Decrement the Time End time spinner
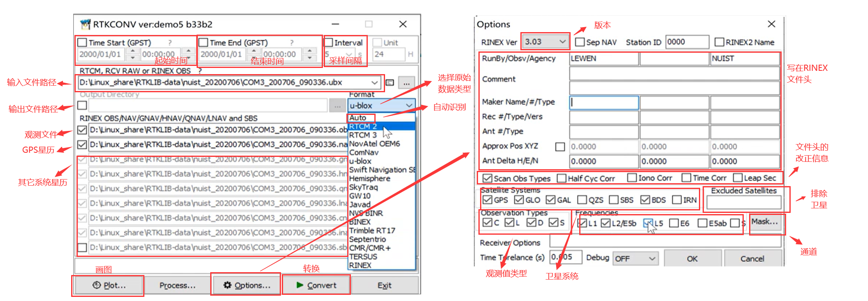This screenshot has height=301, width=868. [x=309, y=58]
